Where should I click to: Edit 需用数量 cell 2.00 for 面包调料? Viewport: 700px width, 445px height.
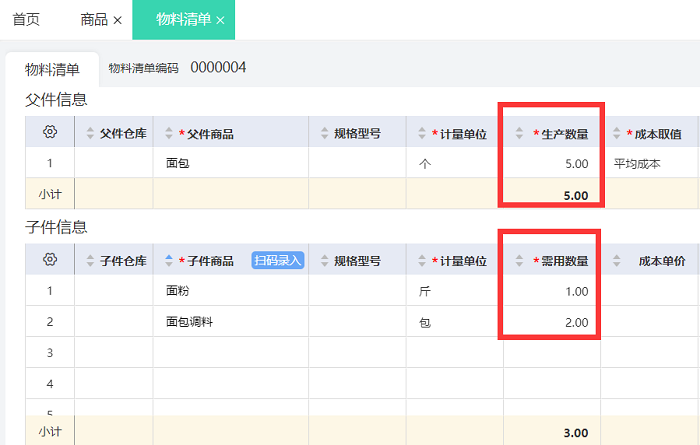[x=552, y=321]
